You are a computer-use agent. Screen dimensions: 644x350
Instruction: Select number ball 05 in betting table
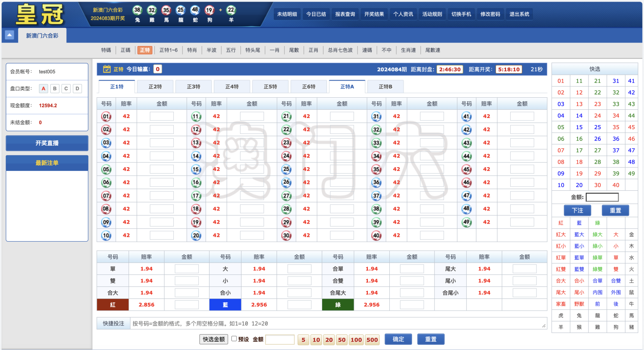click(106, 169)
